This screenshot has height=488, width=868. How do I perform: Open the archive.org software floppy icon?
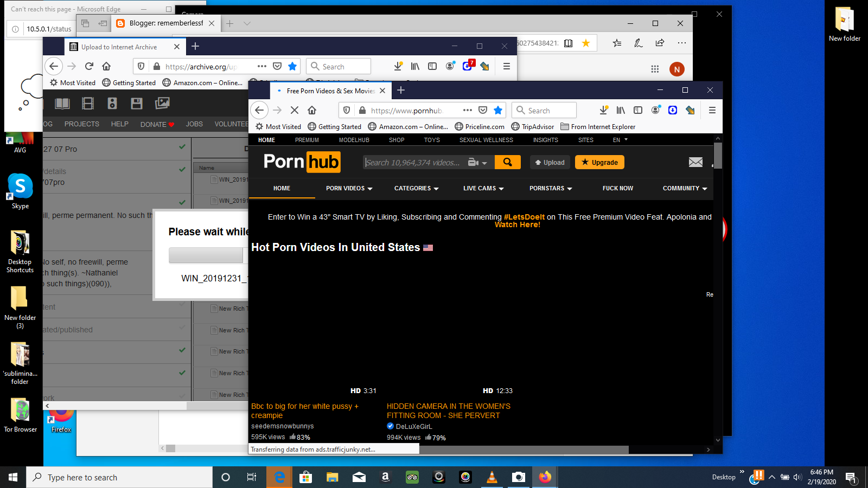click(x=137, y=103)
